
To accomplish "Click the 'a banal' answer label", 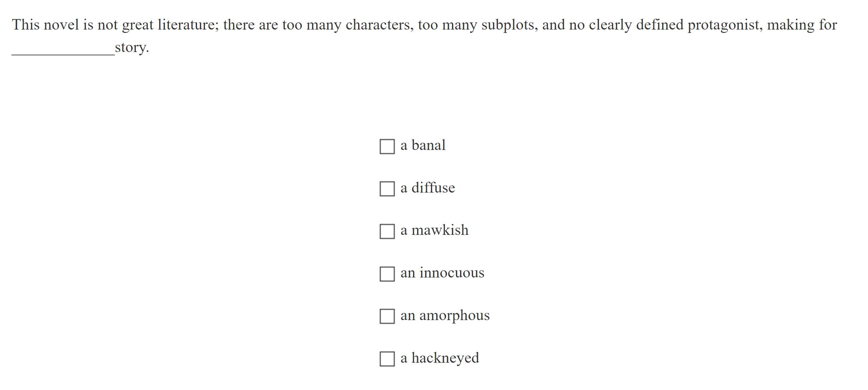I will [x=423, y=145].
